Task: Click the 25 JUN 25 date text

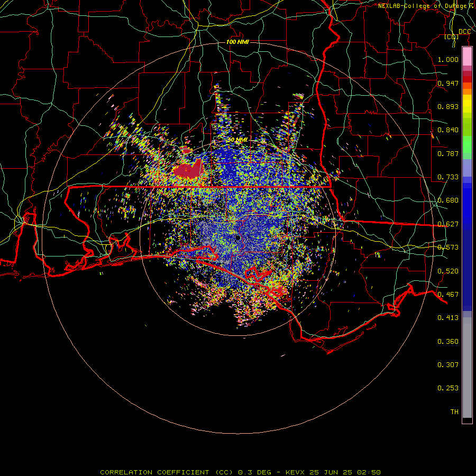Action: pos(331,472)
